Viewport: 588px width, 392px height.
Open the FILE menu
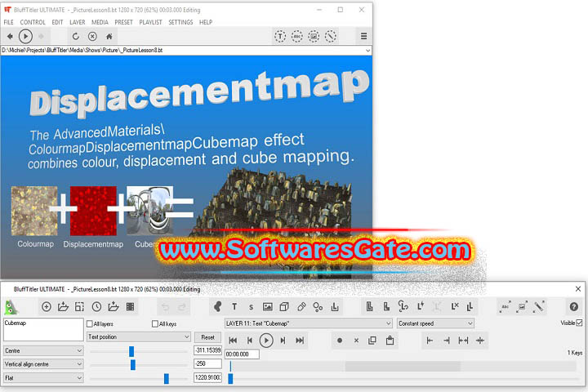tap(9, 22)
